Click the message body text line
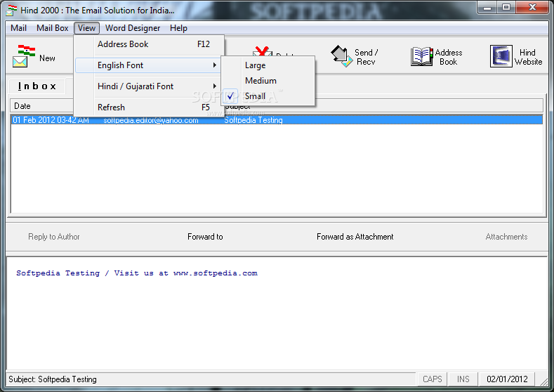Viewport: 554px width, 392px height. coord(137,273)
